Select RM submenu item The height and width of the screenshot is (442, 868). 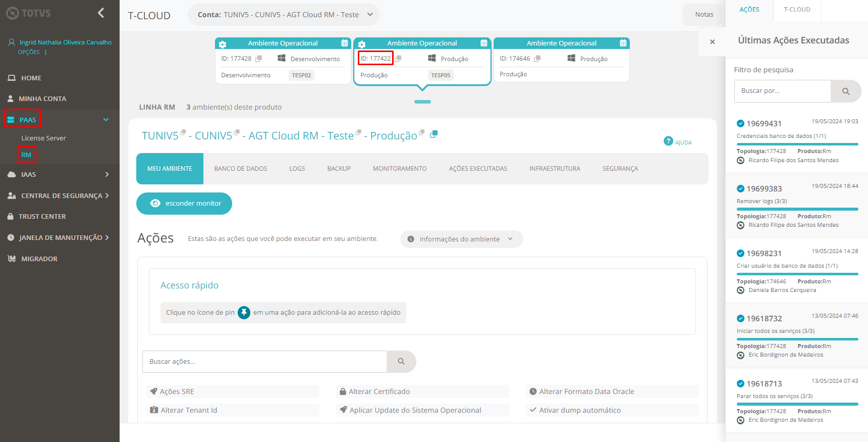(x=26, y=155)
